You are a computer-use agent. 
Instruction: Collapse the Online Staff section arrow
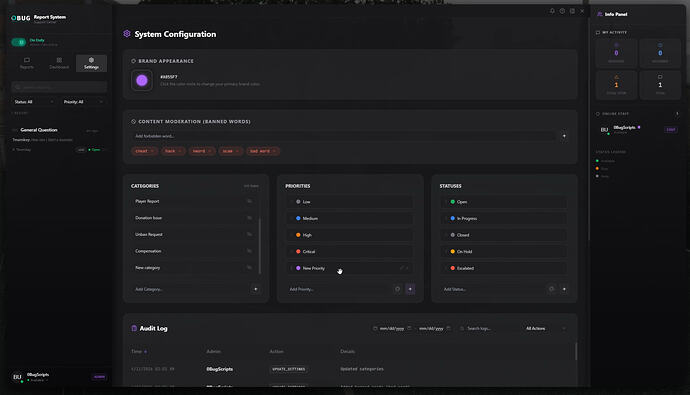coord(677,114)
